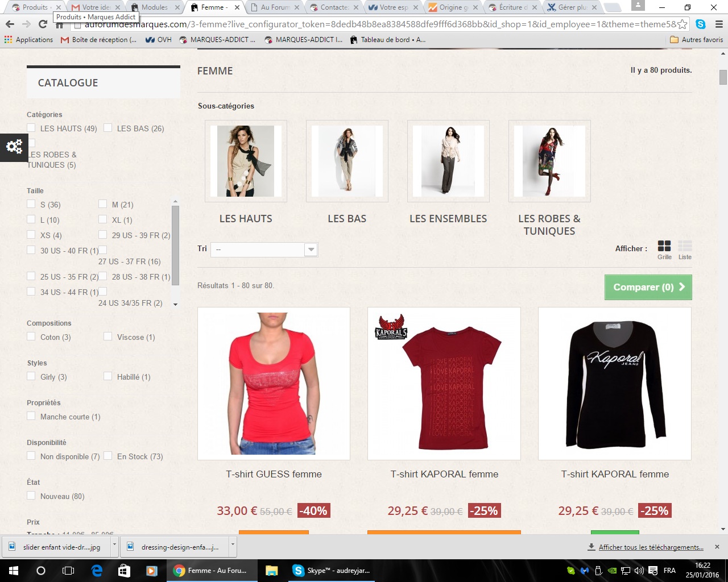Check the LES HAUTS (49) category filter
Screen dimensions: 728x582
click(31, 128)
